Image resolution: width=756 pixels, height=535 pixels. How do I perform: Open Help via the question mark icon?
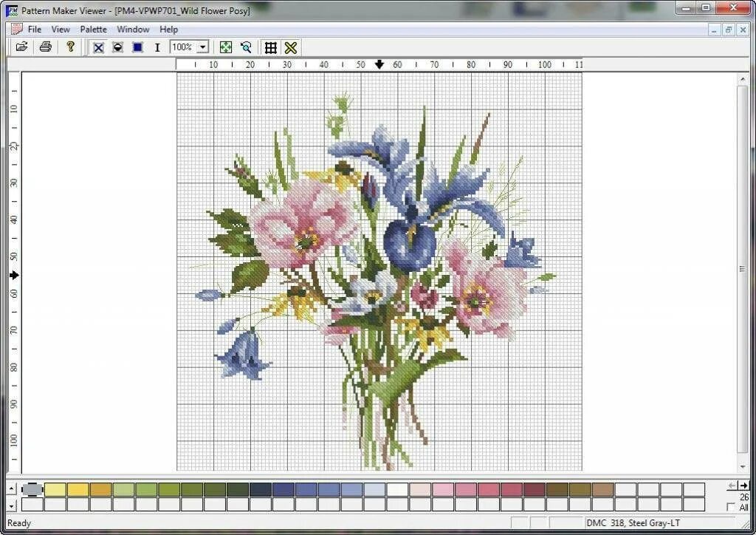(70, 47)
